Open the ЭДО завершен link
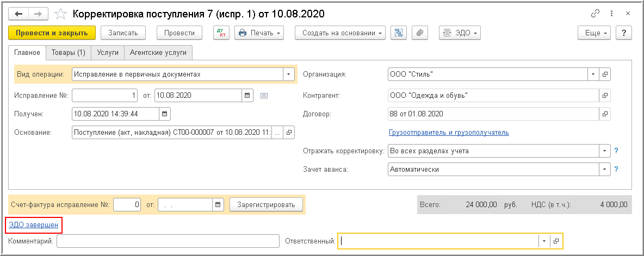 [x=34, y=224]
